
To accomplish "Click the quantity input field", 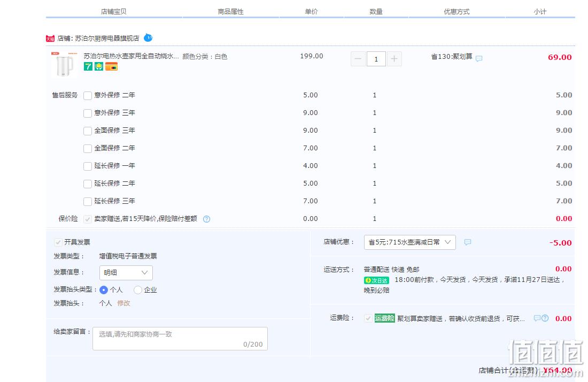I will [x=376, y=59].
